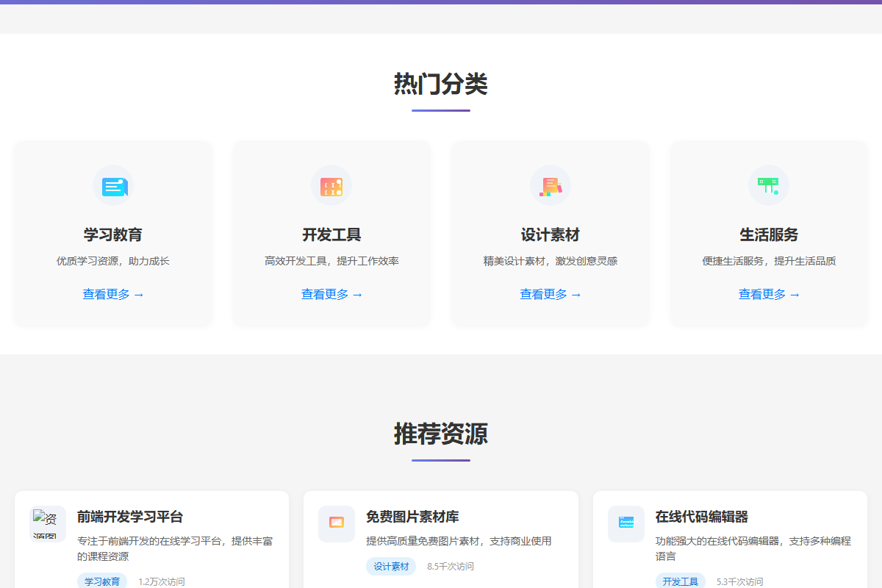882x588 pixels.
Task: Select the 设计素材 tag badge
Action: [391, 566]
